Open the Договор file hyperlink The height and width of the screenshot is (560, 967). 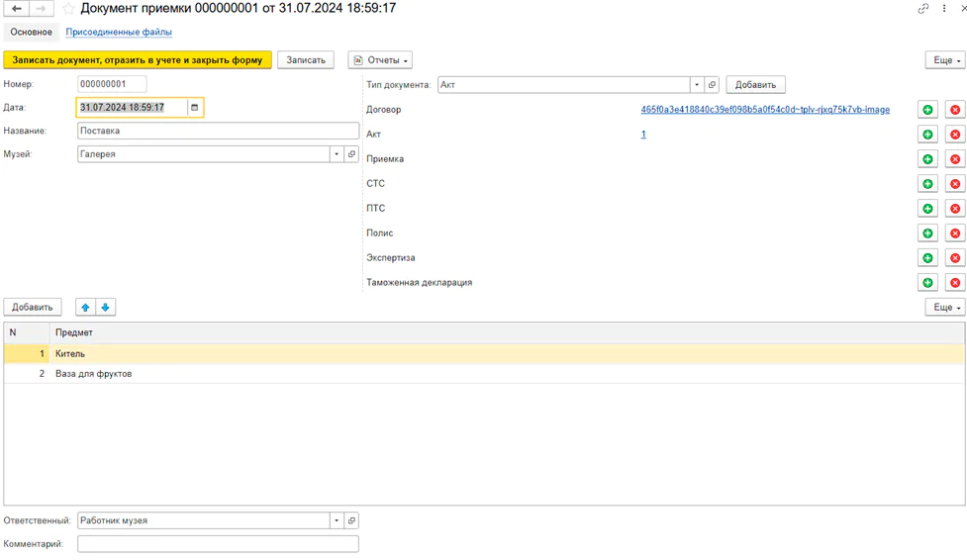764,110
